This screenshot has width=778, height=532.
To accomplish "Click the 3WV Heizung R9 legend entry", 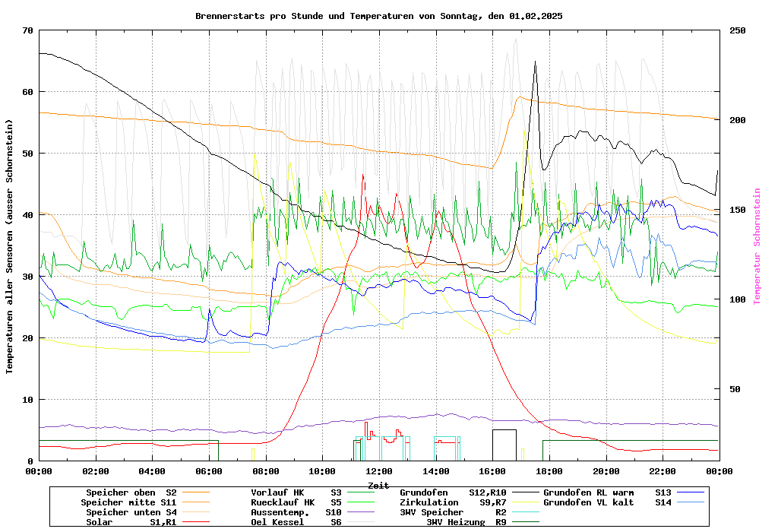I will pos(466,522).
